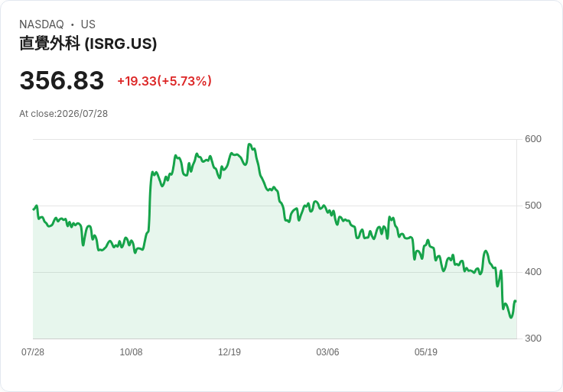Click the 300 price axis label

(x=533, y=339)
